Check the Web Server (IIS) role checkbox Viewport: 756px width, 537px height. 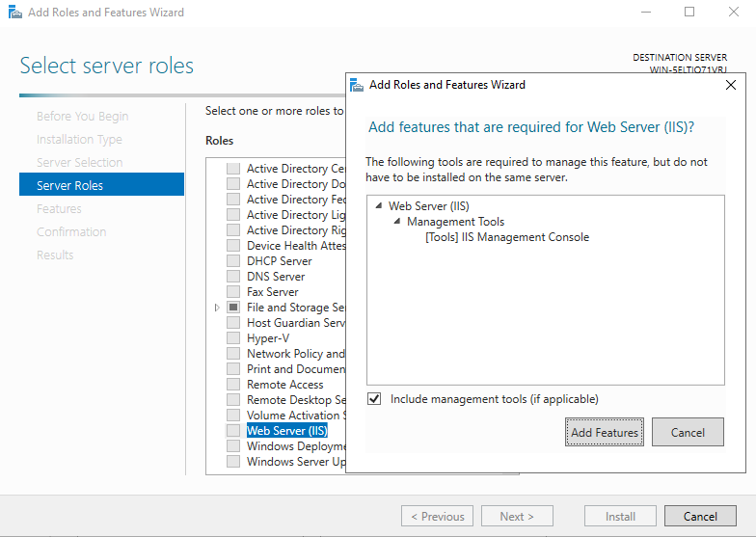pos(233,431)
